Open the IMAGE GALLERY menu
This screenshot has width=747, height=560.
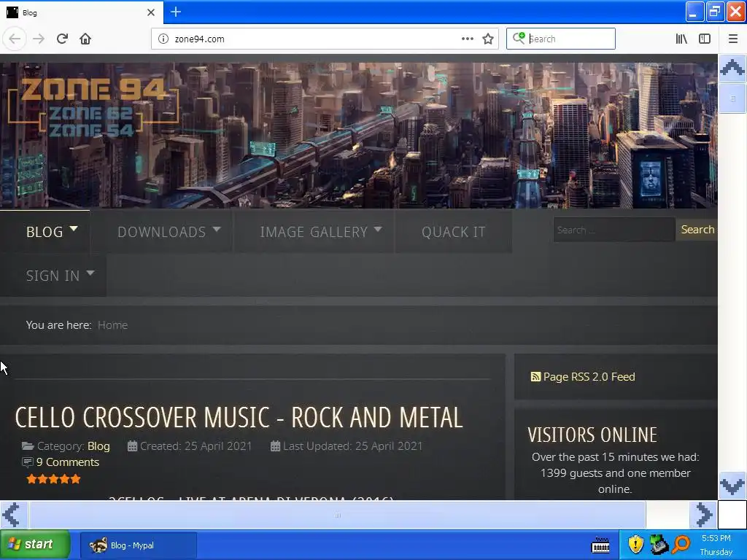[x=314, y=232]
